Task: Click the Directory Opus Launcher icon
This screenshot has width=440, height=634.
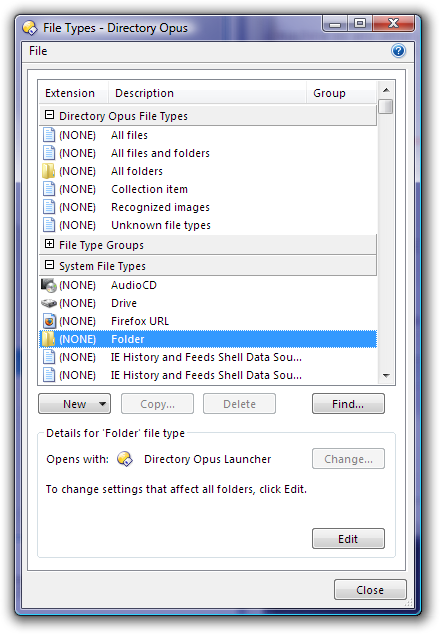Action: [x=125, y=459]
